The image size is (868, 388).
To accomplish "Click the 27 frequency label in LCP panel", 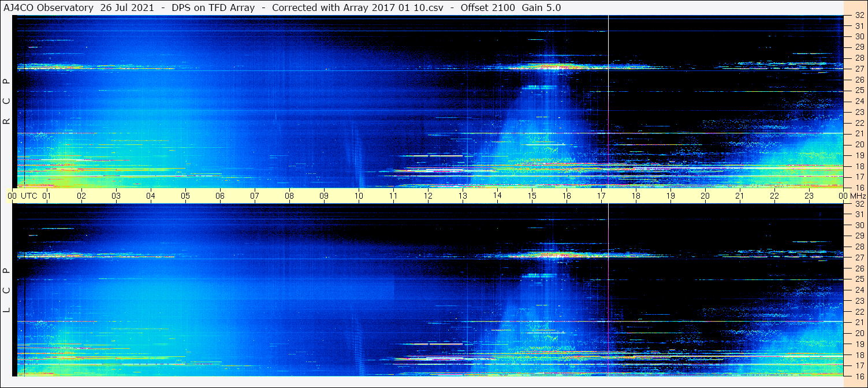I will tap(859, 258).
